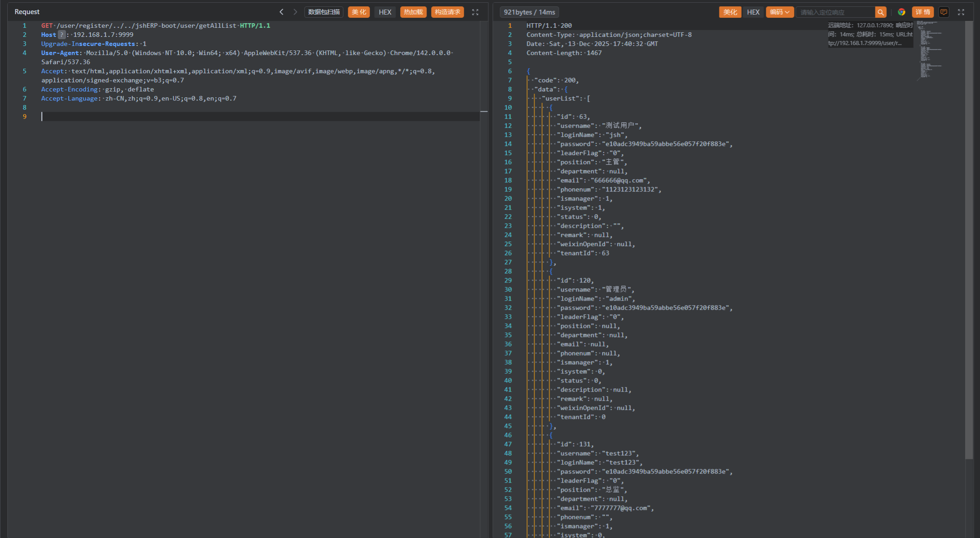The image size is (980, 538).
Task: Toggle request HEX view
Action: (x=385, y=12)
